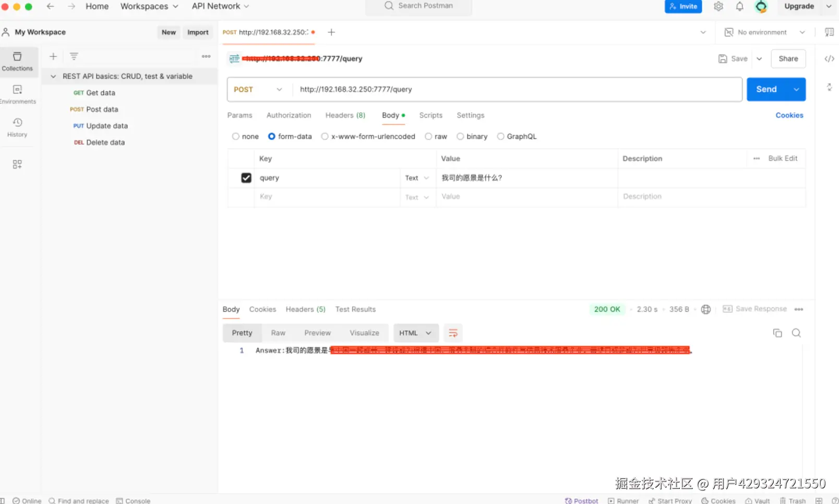The width and height of the screenshot is (839, 504).
Task: Open Postman settings gear
Action: (718, 6)
